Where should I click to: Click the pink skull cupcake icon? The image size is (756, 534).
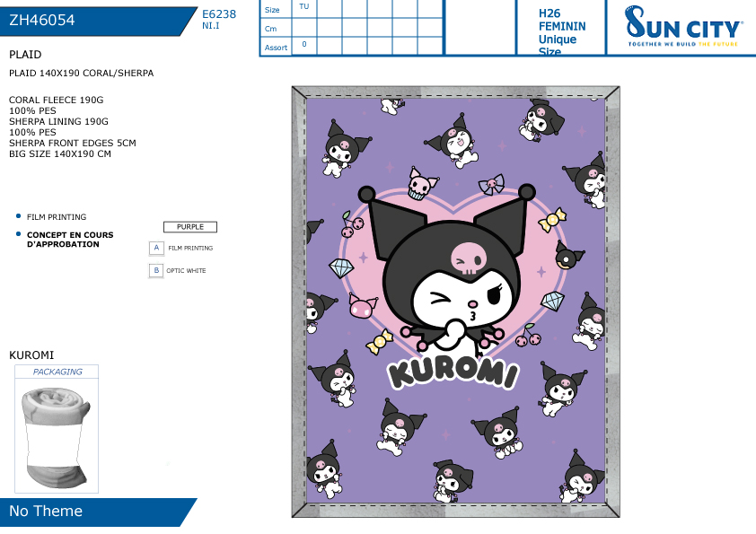point(421,184)
